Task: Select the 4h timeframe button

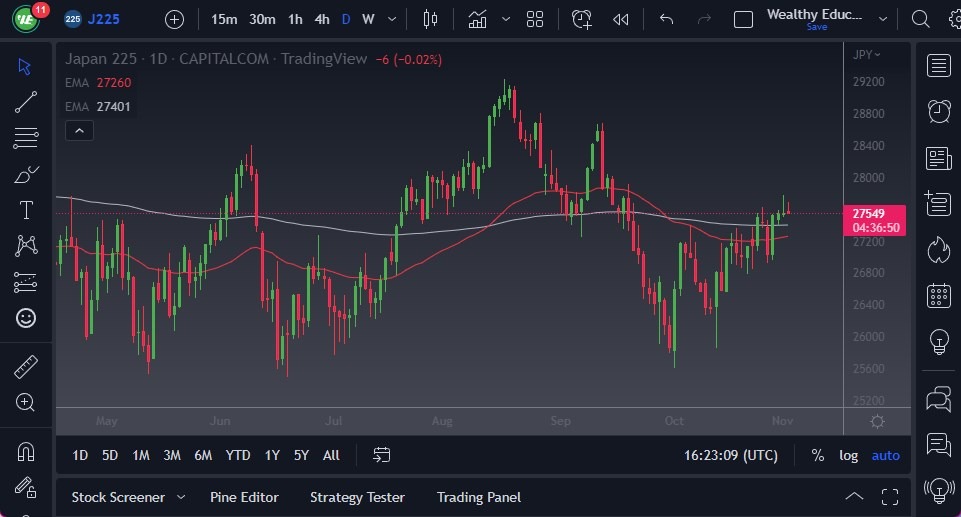Action: tap(321, 19)
